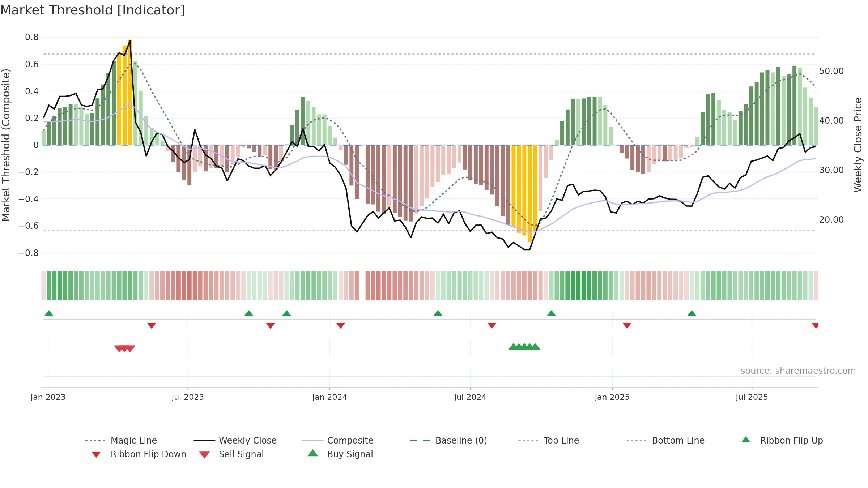The image size is (868, 488).
Task: Click the Jan 2025 x-axis label
Action: point(612,397)
